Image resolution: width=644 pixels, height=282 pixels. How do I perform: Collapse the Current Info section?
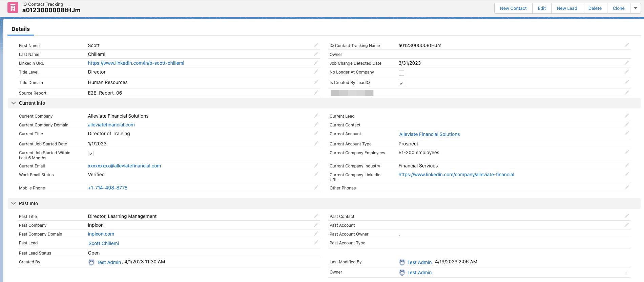click(14, 103)
